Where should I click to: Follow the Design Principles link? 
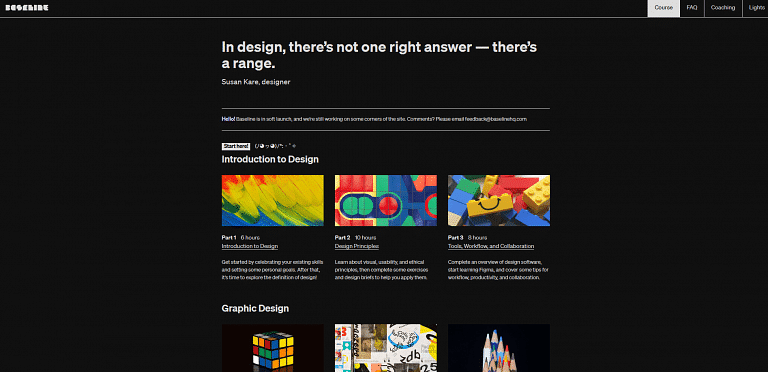(357, 246)
